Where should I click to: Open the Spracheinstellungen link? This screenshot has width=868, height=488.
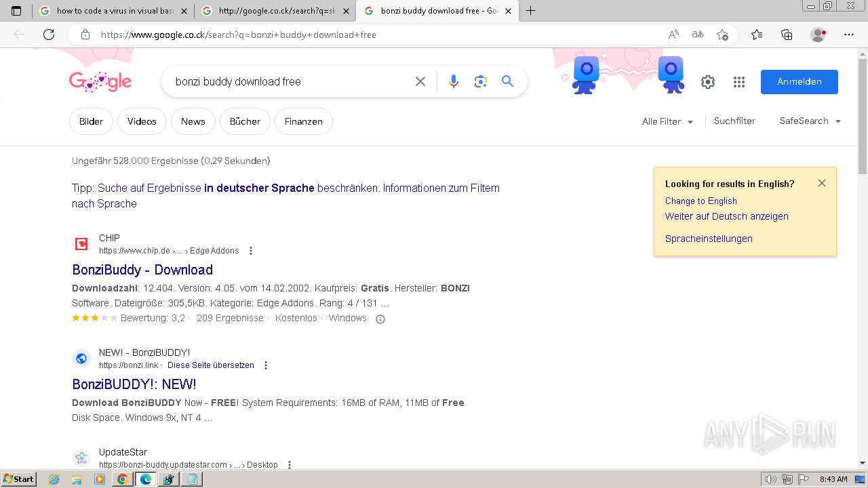[x=709, y=239]
